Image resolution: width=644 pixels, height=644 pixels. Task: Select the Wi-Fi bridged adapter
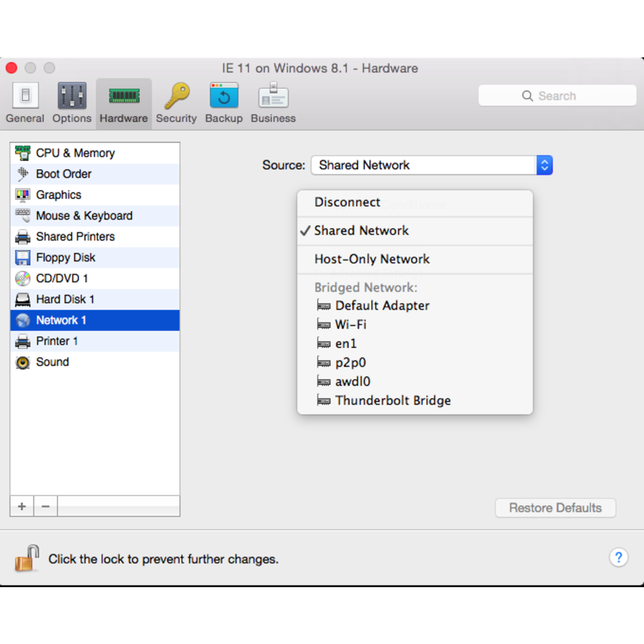351,325
